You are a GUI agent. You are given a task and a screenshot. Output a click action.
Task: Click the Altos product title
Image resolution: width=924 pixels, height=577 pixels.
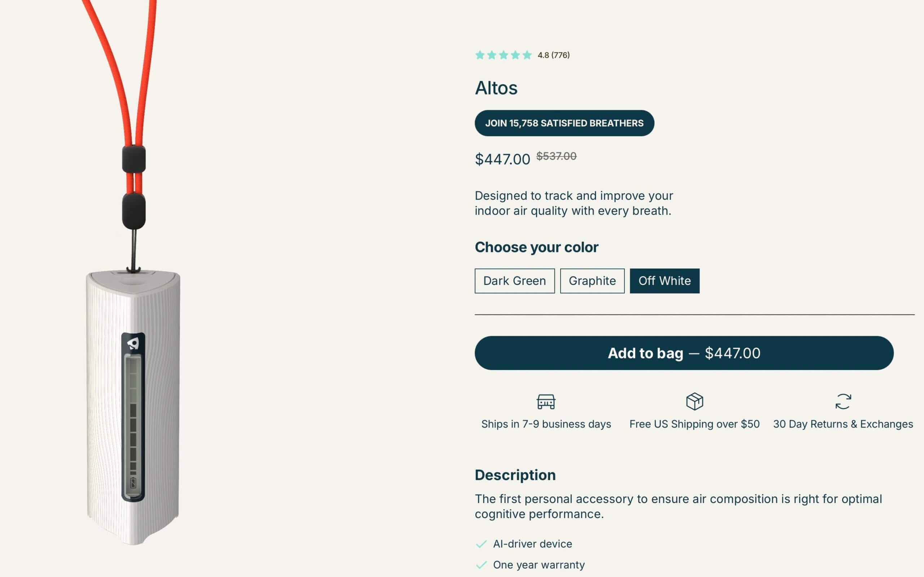[496, 87]
